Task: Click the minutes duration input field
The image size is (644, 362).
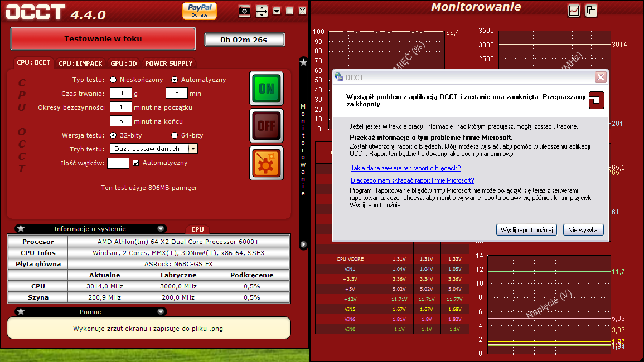Action: 177,93
